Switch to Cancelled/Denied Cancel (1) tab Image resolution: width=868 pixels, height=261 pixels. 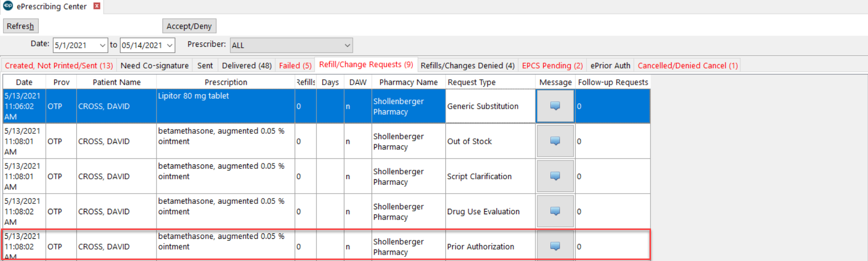(x=687, y=65)
